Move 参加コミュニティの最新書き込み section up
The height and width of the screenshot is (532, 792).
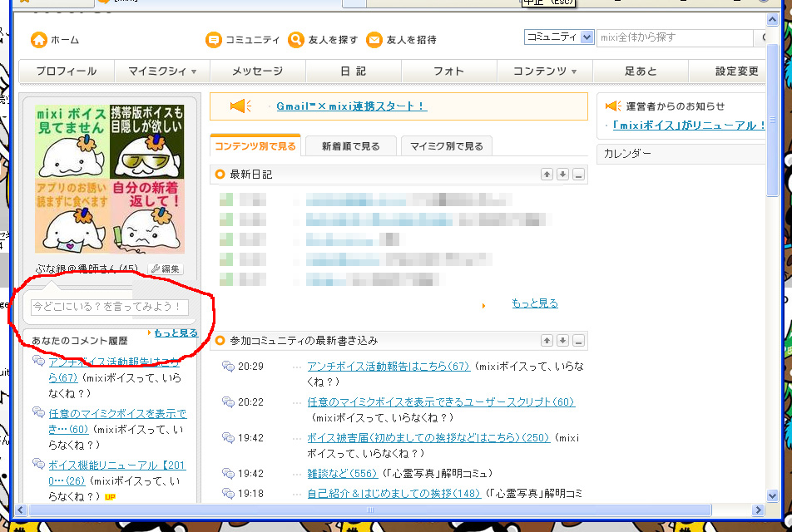[x=547, y=341]
